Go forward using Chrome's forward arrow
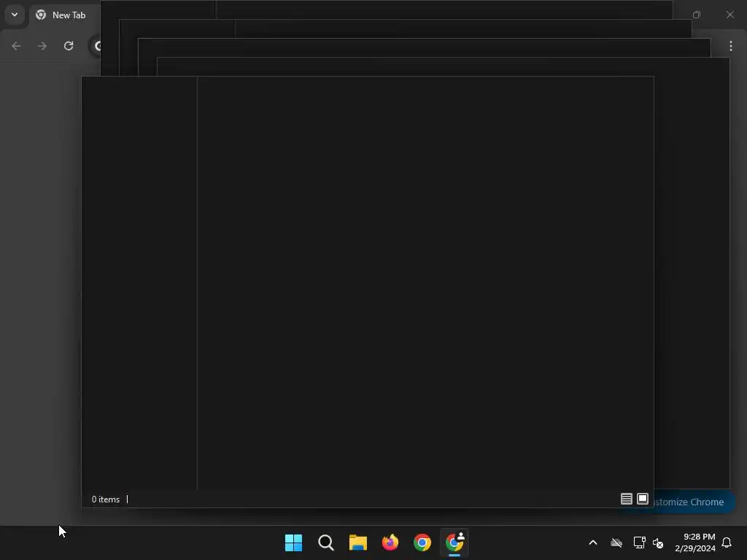747x560 pixels. (x=42, y=46)
